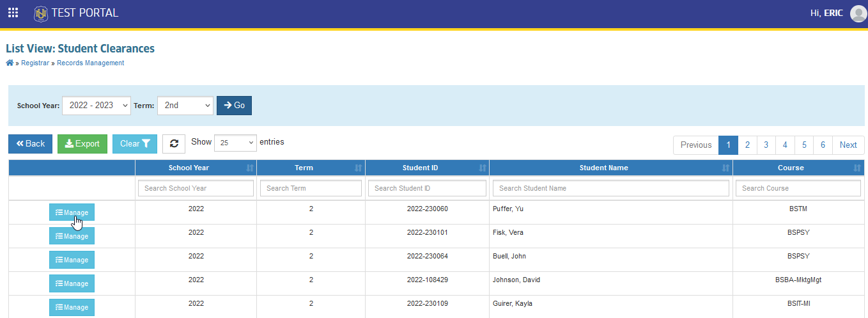Go to pagination page 4
Image resolution: width=868 pixels, height=318 pixels.
[x=785, y=145]
